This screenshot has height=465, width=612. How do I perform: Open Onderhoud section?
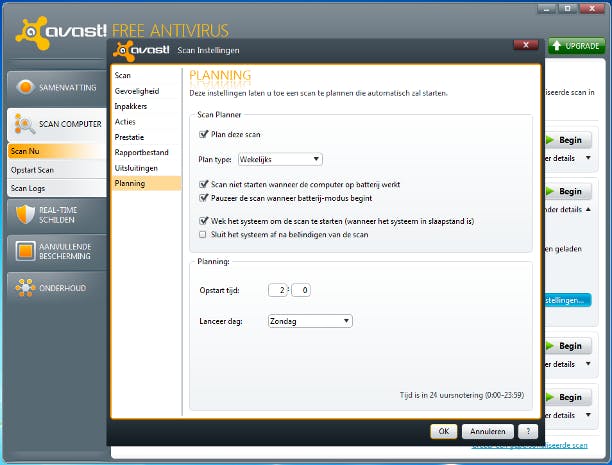(x=57, y=288)
